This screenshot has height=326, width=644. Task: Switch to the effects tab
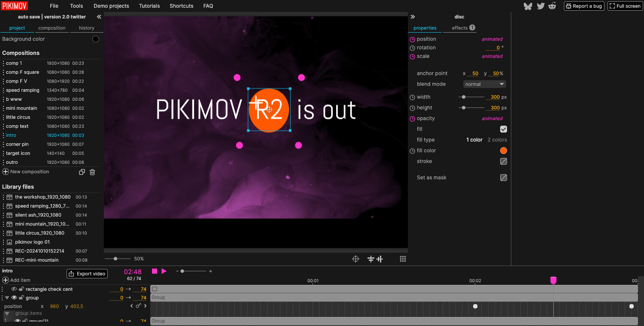click(463, 28)
